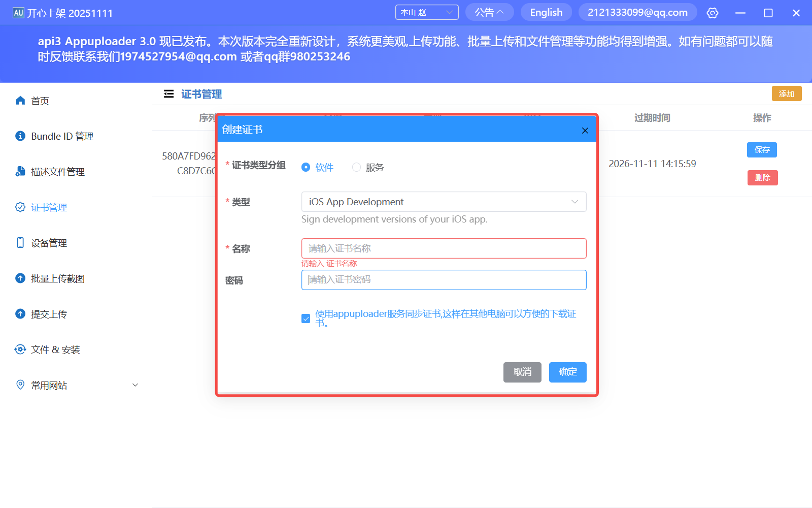The width and height of the screenshot is (812, 508).
Task: Click the sidebar collapse icon beside 证书管理 title
Action: point(168,93)
